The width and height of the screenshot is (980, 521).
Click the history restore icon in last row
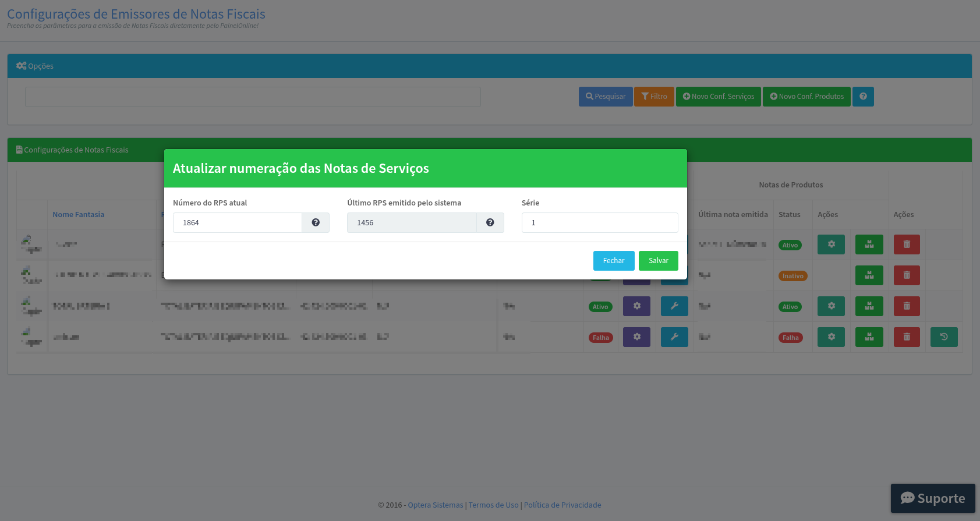pos(944,337)
